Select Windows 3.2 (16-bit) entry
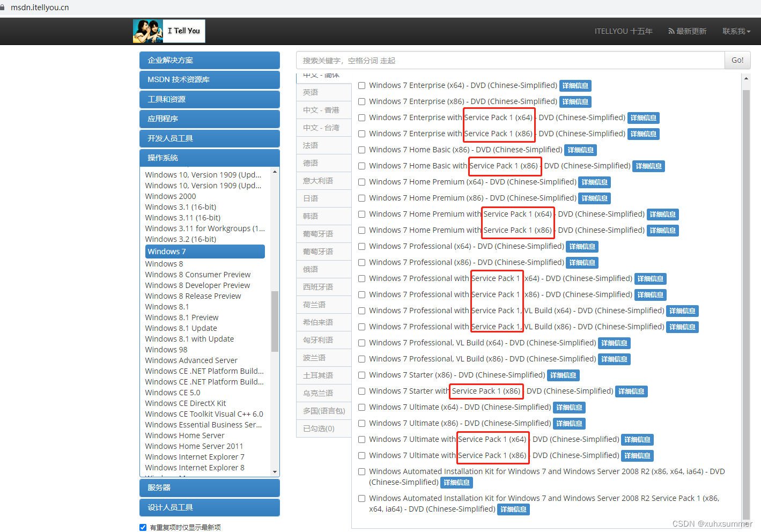 pos(181,239)
